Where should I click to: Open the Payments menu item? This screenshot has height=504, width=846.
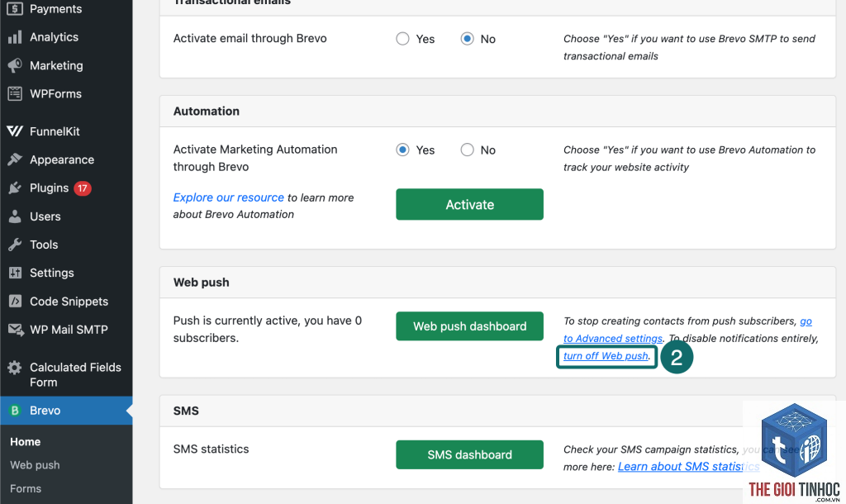click(55, 8)
